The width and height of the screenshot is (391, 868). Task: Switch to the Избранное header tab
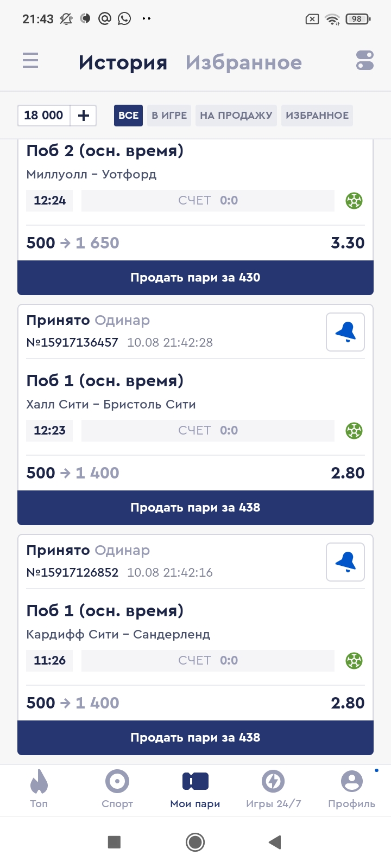(x=243, y=62)
